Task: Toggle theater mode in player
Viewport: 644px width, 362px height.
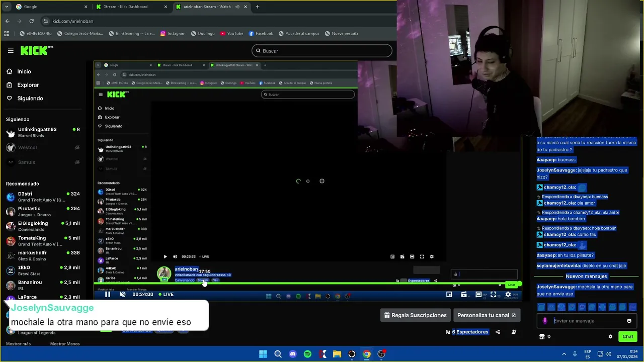Action: (478, 295)
